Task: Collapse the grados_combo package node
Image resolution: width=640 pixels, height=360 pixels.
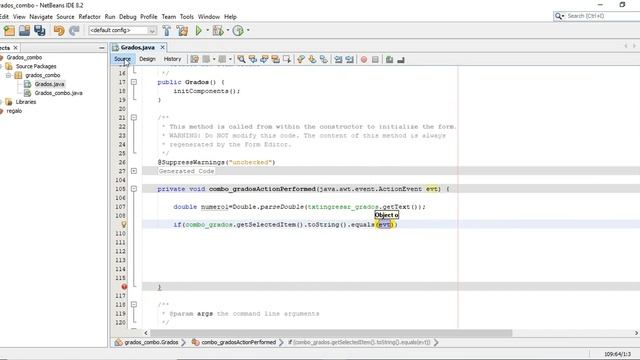Action: pos(8,76)
